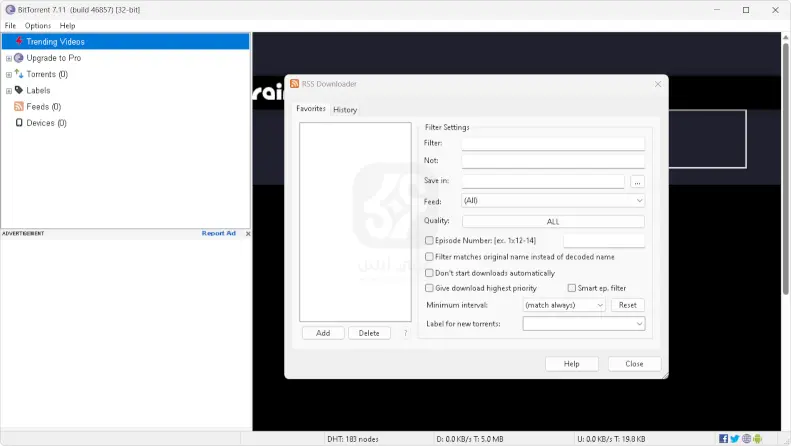791x446 pixels.
Task: Open the Options menu
Action: (x=38, y=25)
